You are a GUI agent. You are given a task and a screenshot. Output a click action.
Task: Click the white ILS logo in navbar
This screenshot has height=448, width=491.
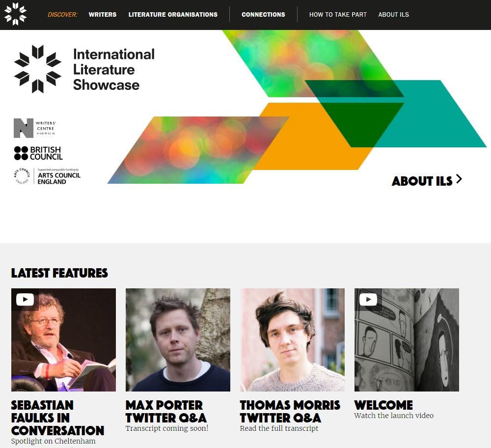coord(15,14)
